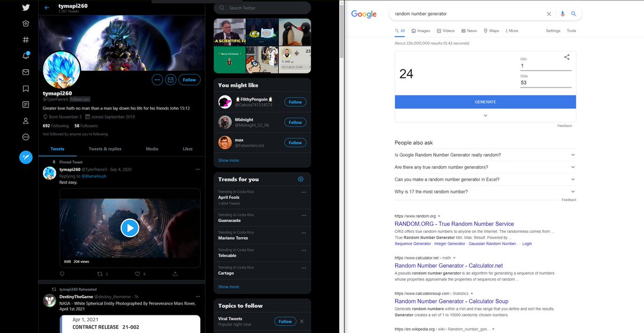Image resolution: width=644 pixels, height=333 pixels.
Task: Open DestinyTheGame retweet options chevron
Action: 197,297
